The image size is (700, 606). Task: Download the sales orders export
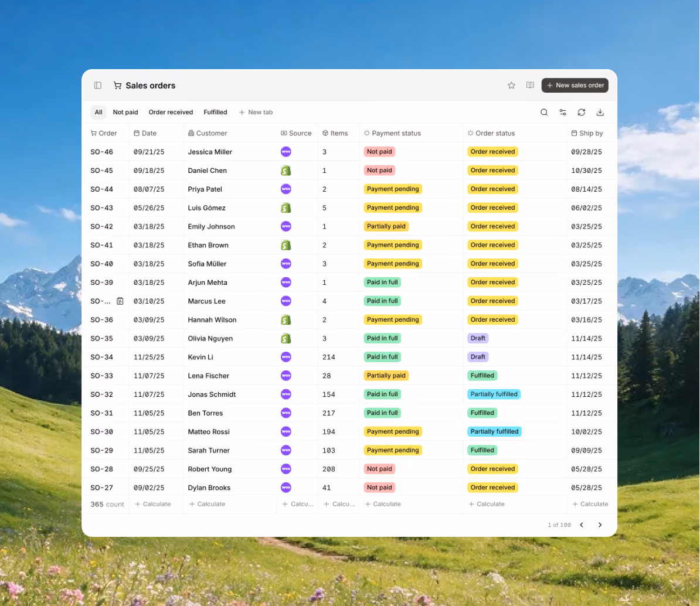click(600, 113)
